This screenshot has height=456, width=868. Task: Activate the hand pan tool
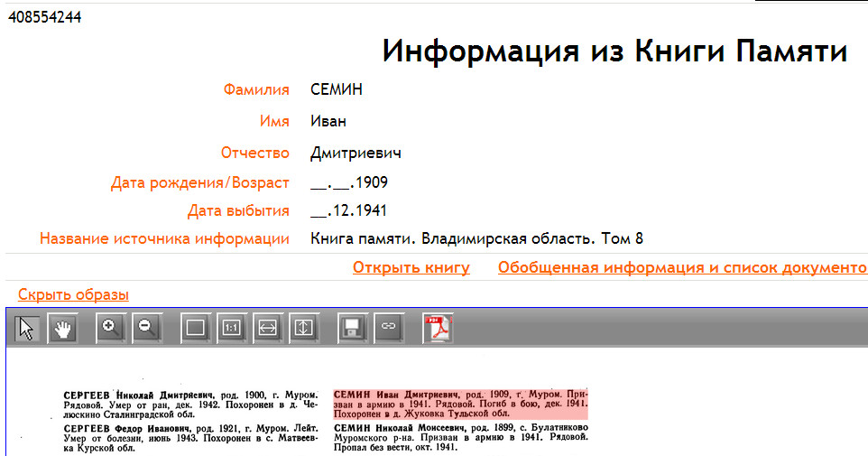pyautogui.click(x=62, y=328)
